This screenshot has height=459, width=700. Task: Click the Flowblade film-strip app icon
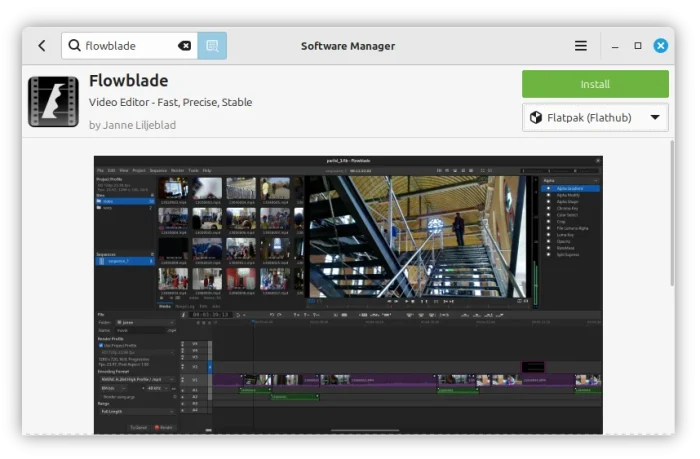(x=54, y=102)
